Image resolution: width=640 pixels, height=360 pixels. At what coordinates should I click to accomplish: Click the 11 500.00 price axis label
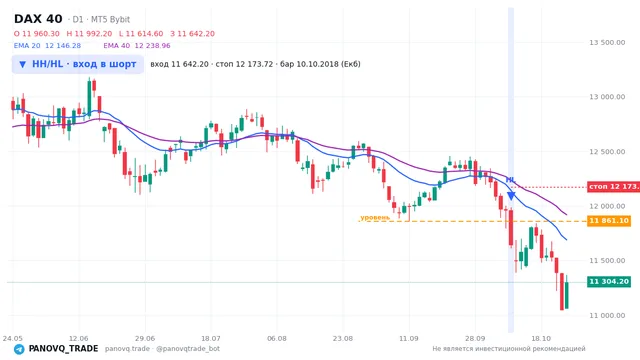607,260
